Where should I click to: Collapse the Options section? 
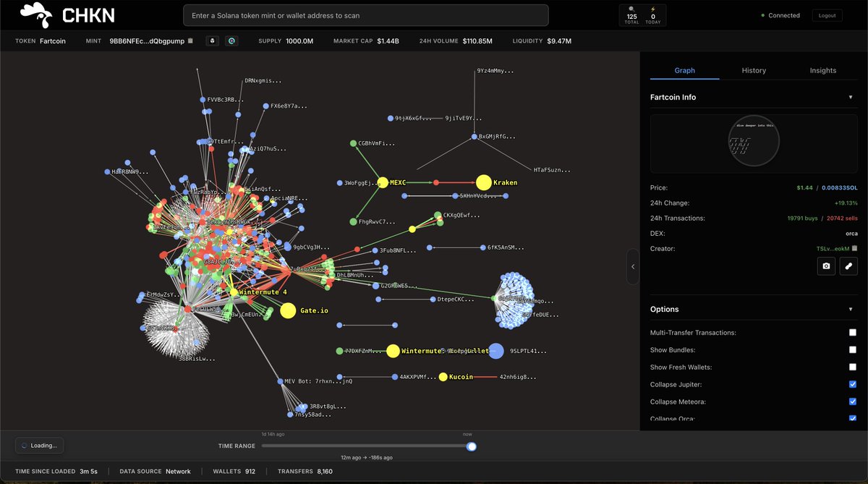[851, 309]
